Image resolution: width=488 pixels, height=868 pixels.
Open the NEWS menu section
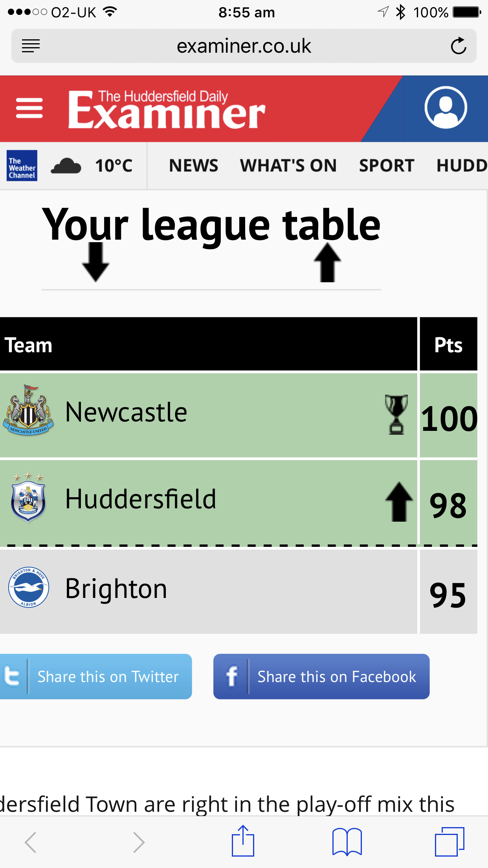193,166
